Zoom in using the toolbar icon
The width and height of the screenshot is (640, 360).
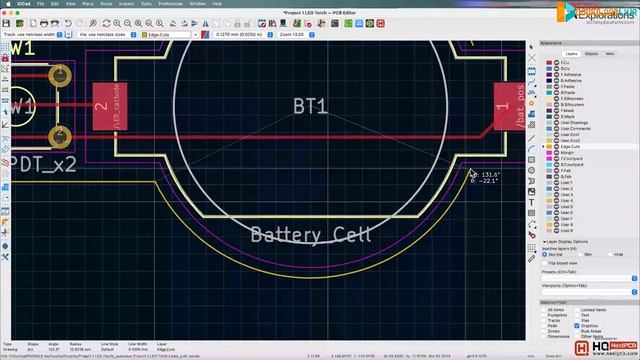117,24
